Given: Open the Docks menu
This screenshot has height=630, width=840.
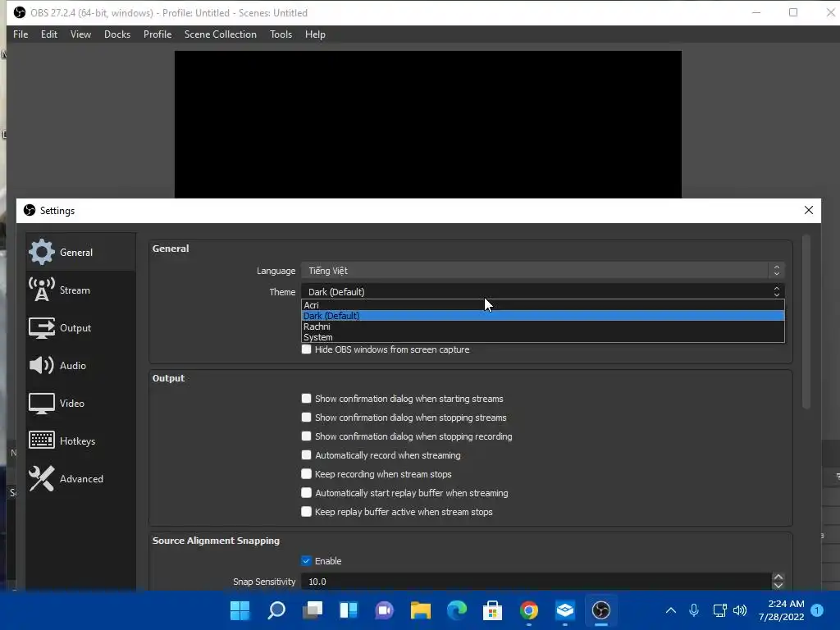Looking at the screenshot, I should (x=116, y=34).
